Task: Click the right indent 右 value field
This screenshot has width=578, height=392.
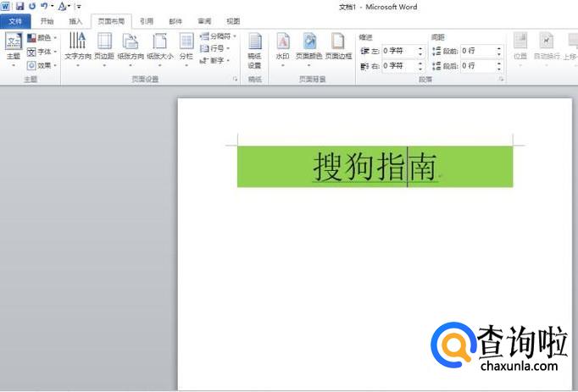Action: pyautogui.click(x=399, y=66)
